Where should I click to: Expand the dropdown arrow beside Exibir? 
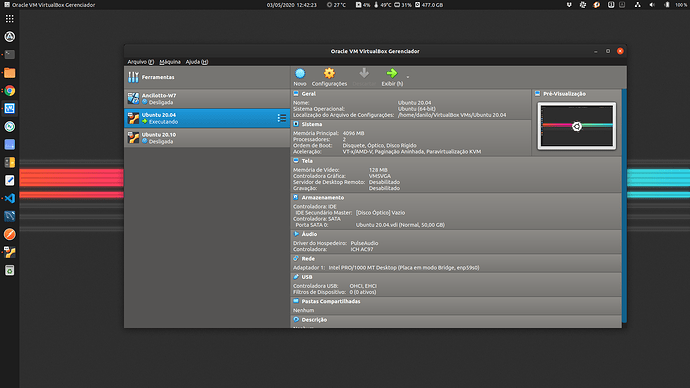408,77
